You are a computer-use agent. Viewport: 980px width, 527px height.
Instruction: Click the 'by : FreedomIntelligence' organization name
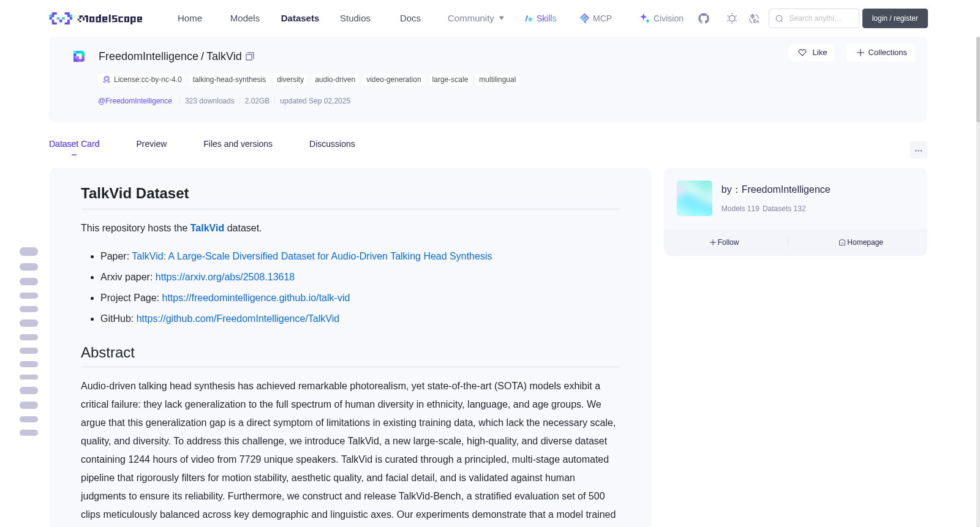(776, 190)
